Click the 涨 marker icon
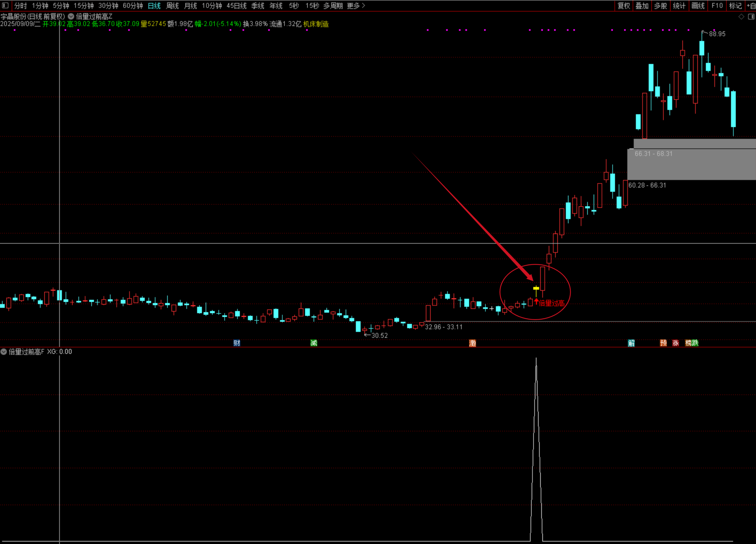756x544 pixels. 676,343
